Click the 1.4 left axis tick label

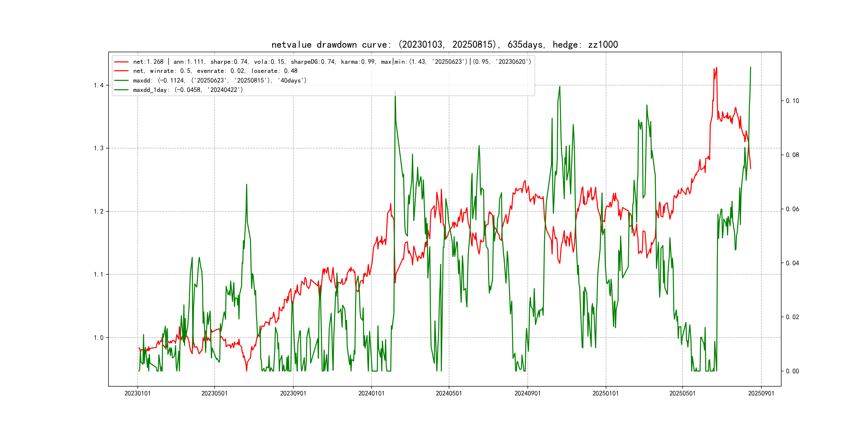[98, 85]
